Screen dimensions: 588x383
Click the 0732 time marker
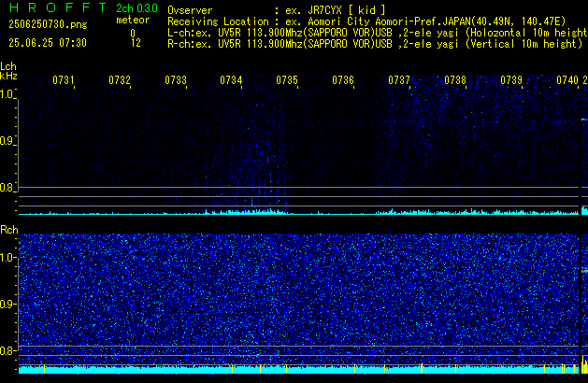120,80
